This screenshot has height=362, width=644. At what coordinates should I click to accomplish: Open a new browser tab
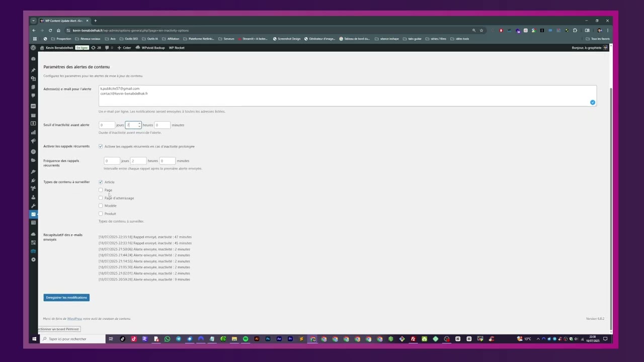(x=95, y=21)
